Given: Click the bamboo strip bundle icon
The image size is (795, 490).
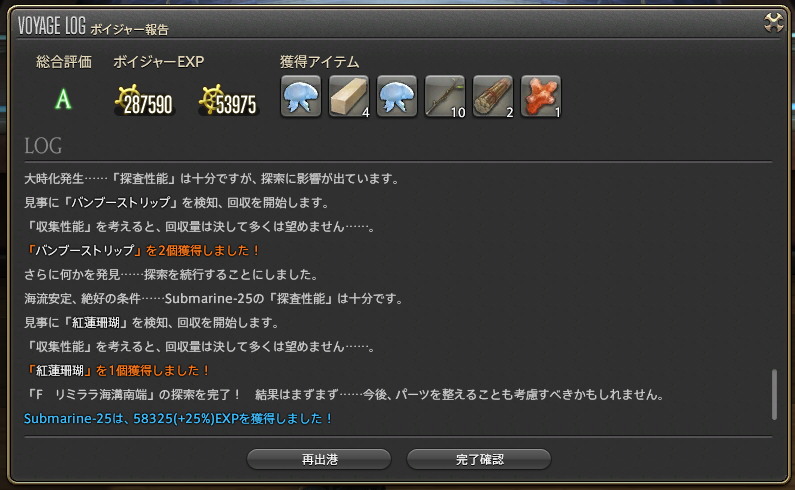Looking at the screenshot, I should tap(493, 96).
